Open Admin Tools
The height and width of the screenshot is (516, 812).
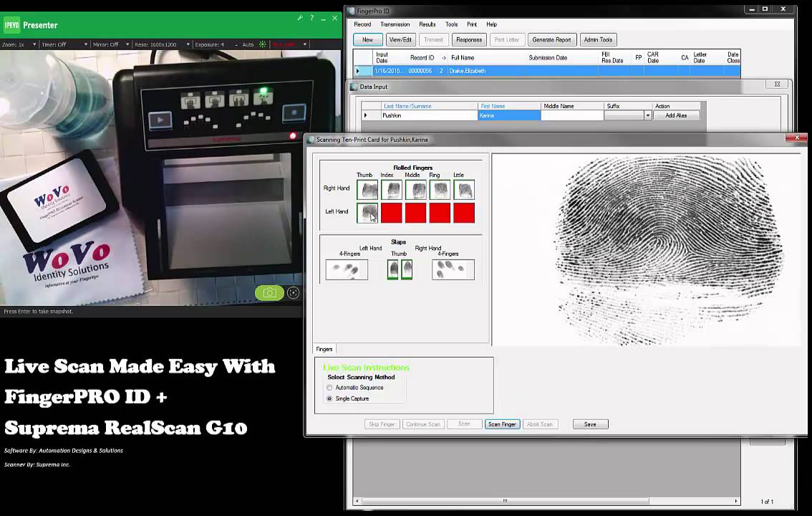pos(598,40)
